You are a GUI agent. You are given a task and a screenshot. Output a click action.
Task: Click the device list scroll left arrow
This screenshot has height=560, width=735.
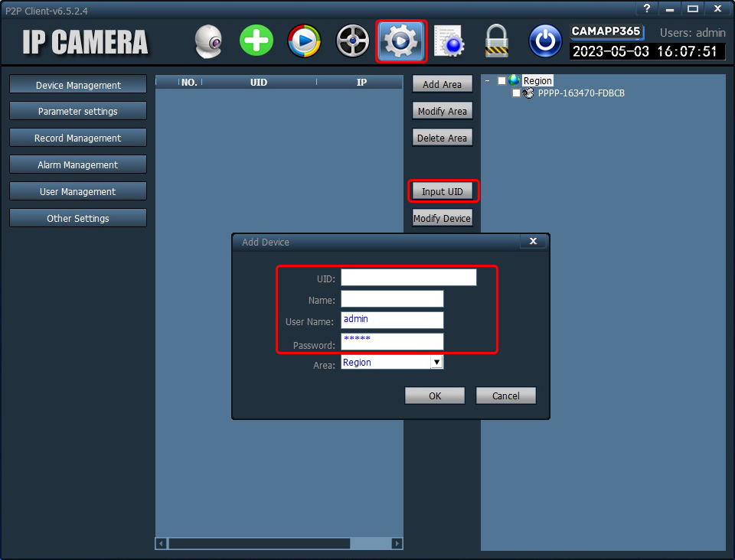[161, 544]
